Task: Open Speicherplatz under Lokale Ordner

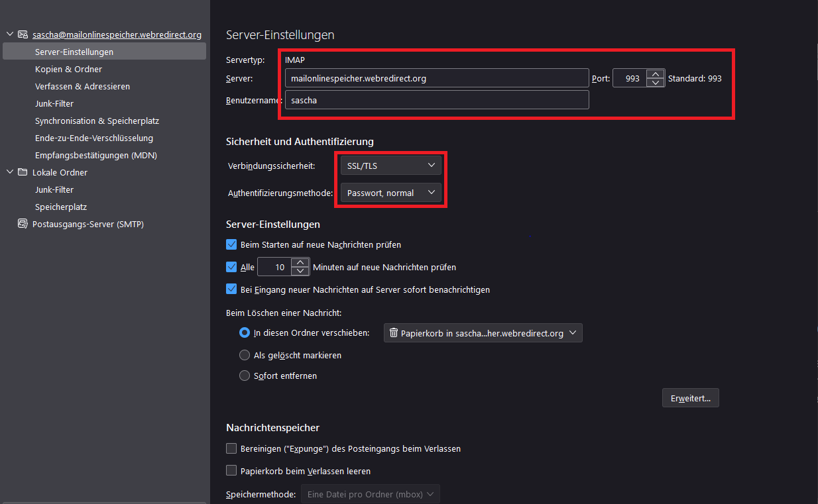Action: (61, 207)
